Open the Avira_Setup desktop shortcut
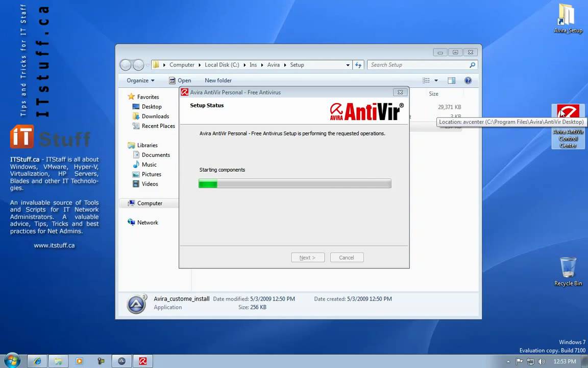588x368 pixels. click(568, 18)
